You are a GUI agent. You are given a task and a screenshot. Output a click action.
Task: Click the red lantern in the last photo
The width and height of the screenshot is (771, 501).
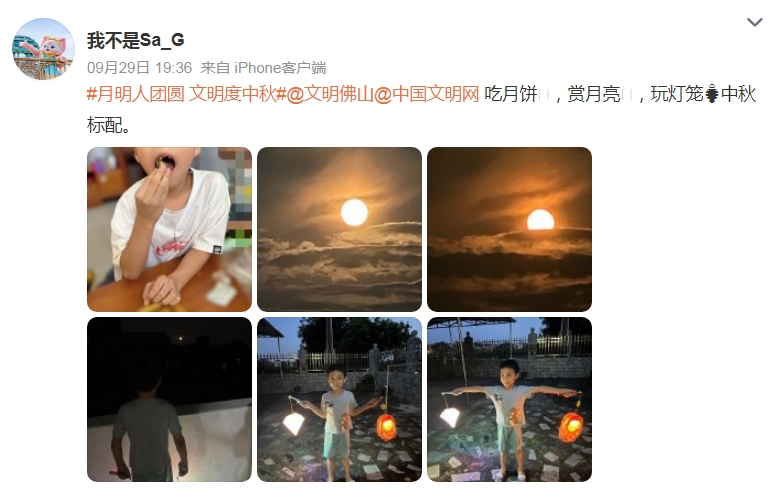point(570,427)
